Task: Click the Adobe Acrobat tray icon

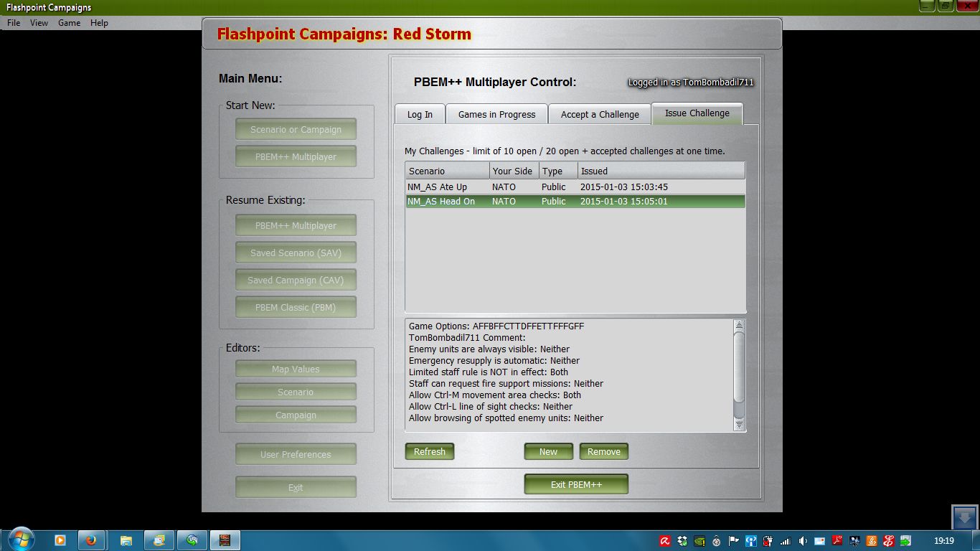Action: point(837,541)
